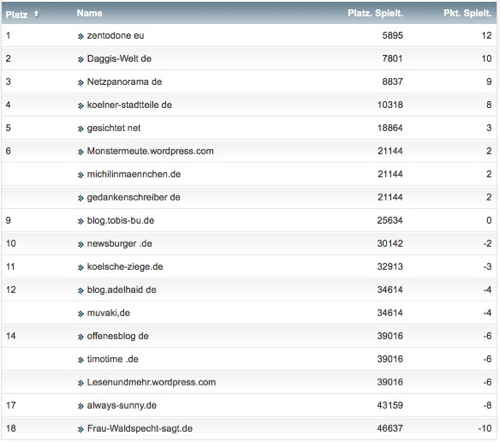Select the value 32913 in koelsche-ziege row
Viewport: 500px width, 442px height.
click(390, 267)
